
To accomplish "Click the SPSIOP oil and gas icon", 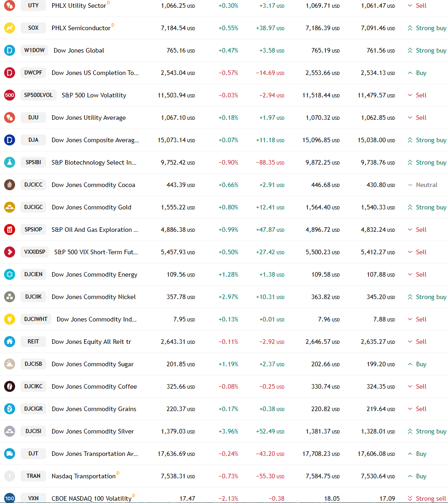I will coord(10,230).
